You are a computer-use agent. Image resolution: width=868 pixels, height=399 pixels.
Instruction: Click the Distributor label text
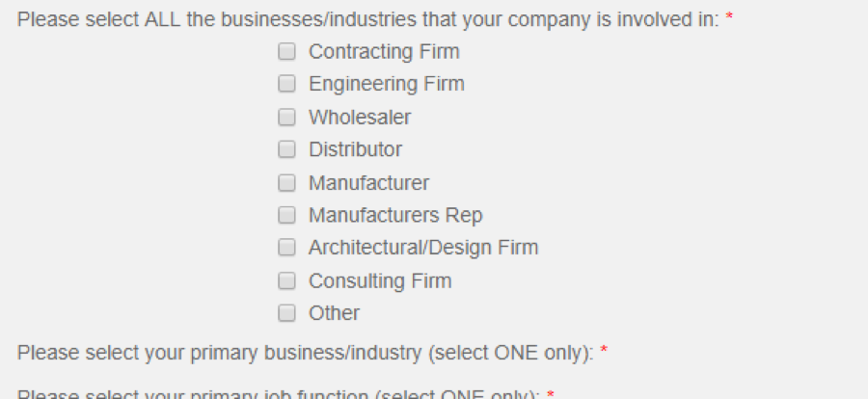[355, 149]
